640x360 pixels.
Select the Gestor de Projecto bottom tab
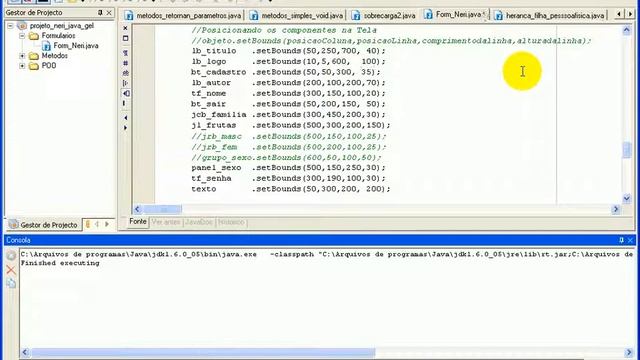pos(43,225)
